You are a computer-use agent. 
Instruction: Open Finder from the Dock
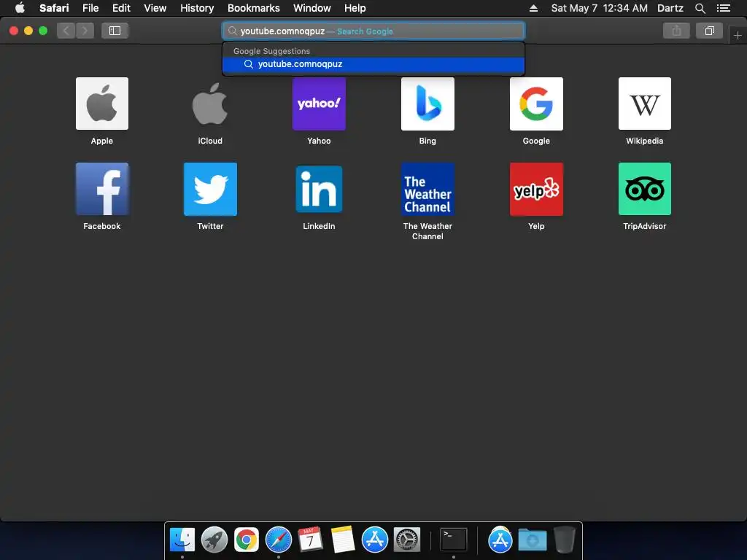click(182, 540)
